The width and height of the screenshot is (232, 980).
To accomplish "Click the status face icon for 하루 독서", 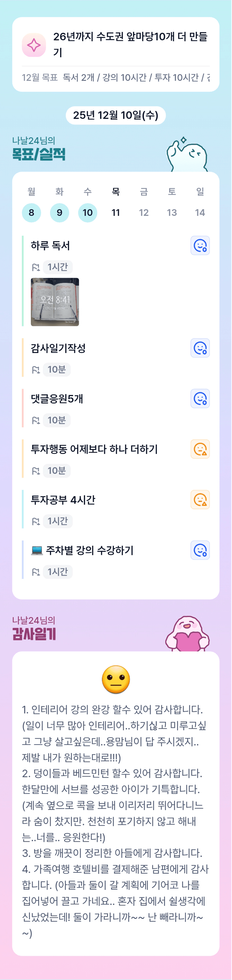I will [200, 246].
